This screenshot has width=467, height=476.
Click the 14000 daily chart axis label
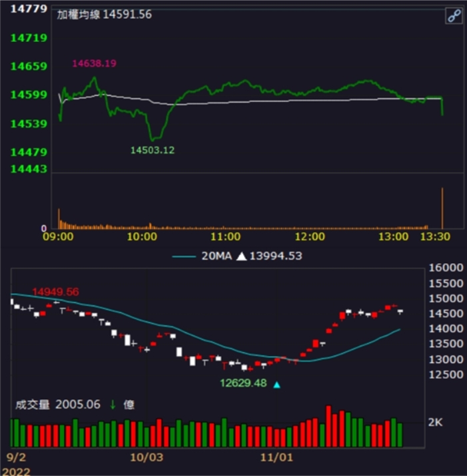click(x=446, y=328)
